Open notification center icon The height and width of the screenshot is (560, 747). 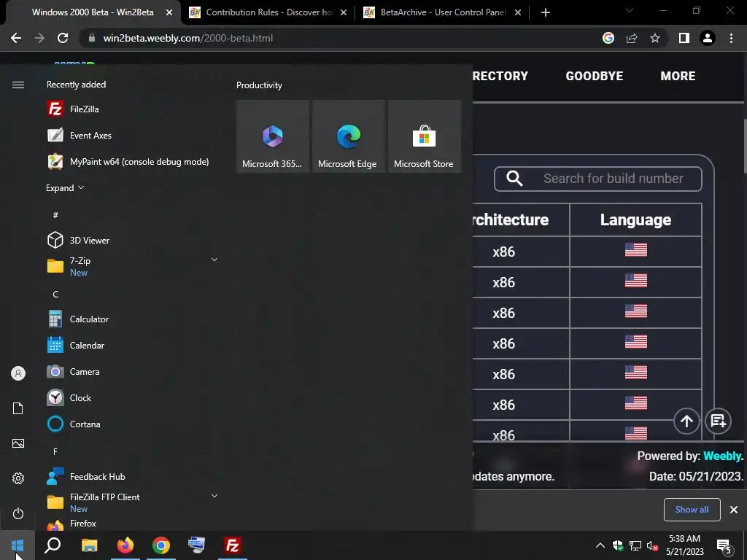(x=724, y=545)
